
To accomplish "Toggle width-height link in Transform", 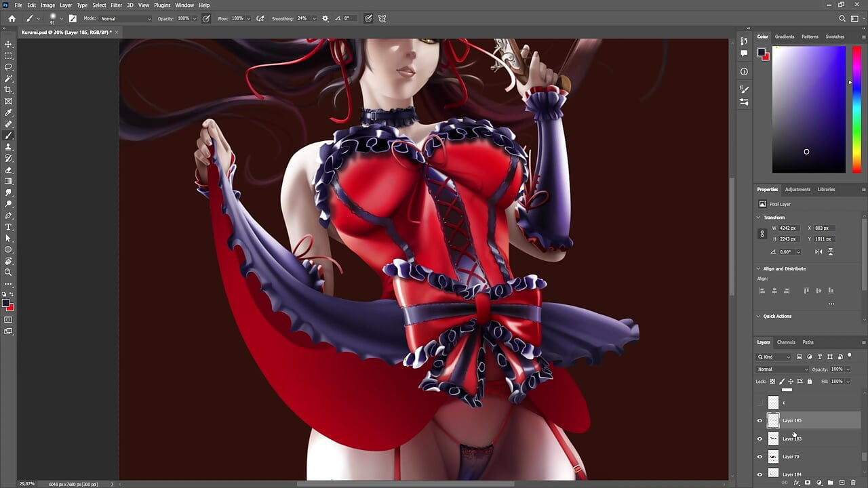I will point(762,234).
